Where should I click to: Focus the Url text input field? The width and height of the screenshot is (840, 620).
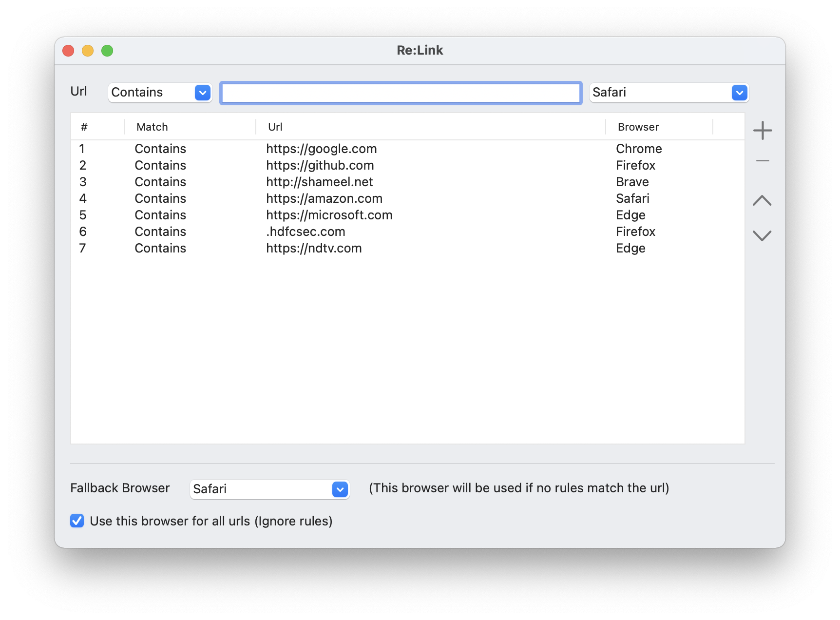click(x=401, y=93)
